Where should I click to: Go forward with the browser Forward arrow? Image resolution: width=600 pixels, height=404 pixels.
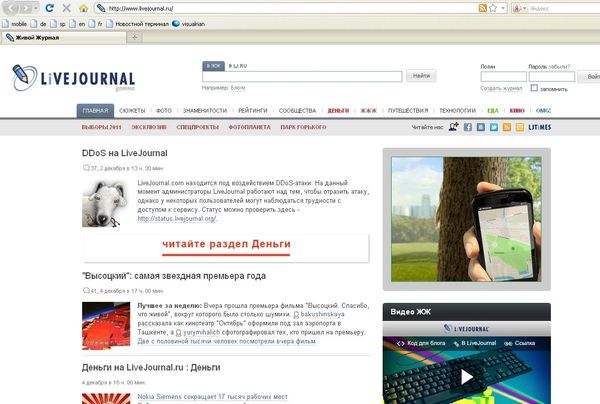(26, 8)
